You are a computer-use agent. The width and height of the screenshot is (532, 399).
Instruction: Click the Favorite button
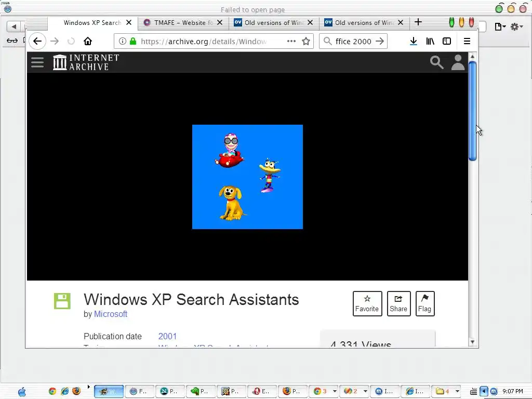pos(367,303)
